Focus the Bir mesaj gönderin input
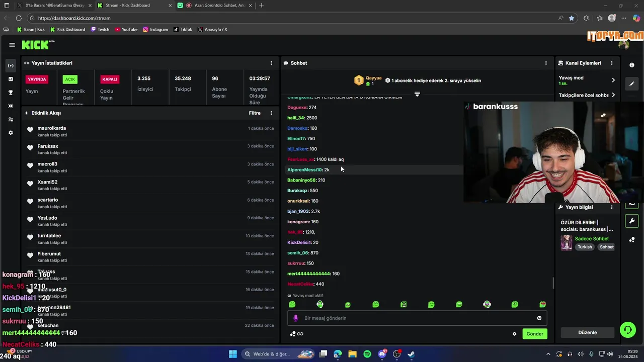This screenshot has height=362, width=644. tap(418, 318)
